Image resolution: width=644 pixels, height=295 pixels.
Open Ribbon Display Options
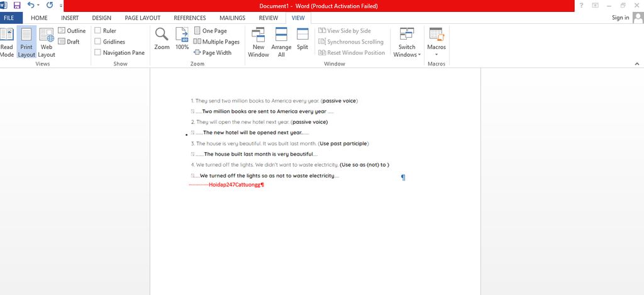595,5
